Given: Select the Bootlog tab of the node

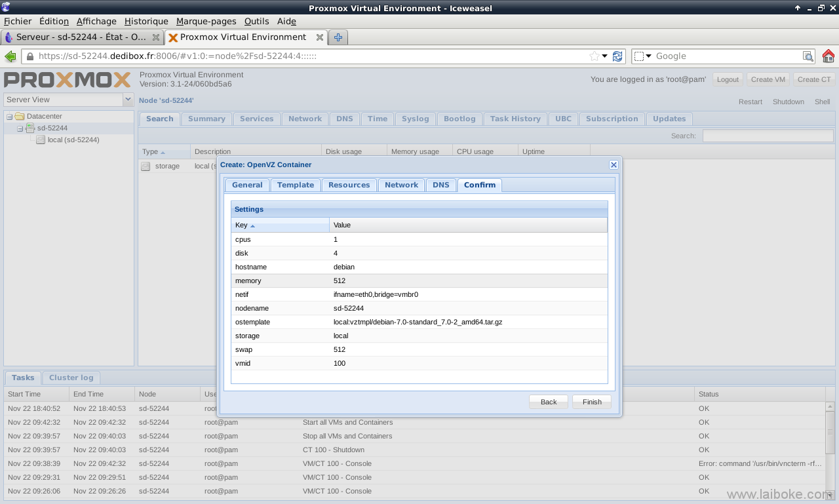Looking at the screenshot, I should tap(459, 119).
